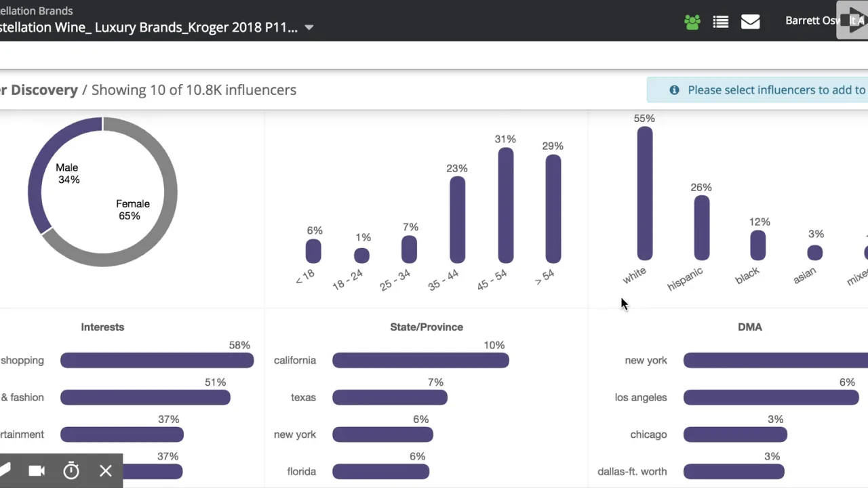Click the white ethnicity bar at 55%
Viewport: 868px width, 488px height.
[645, 194]
